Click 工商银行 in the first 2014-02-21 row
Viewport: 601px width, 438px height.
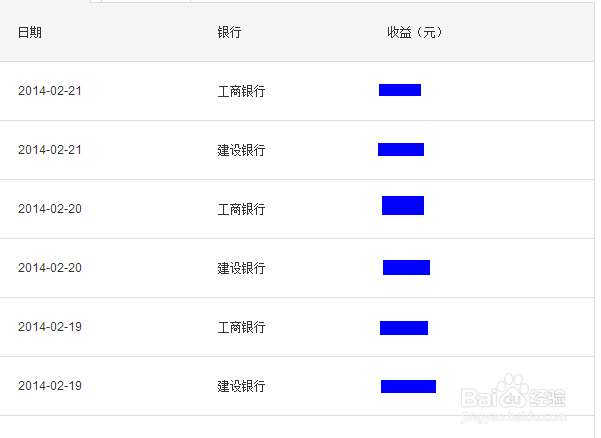[x=241, y=91]
